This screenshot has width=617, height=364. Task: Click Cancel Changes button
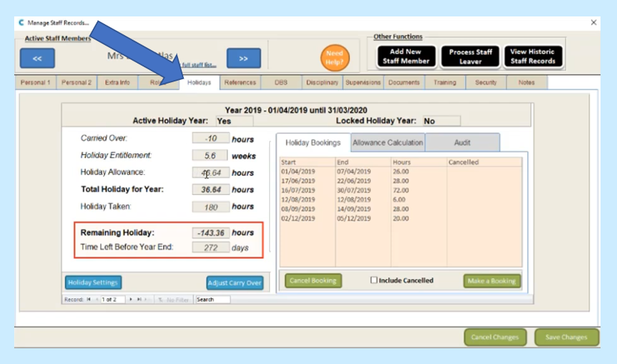coord(495,337)
